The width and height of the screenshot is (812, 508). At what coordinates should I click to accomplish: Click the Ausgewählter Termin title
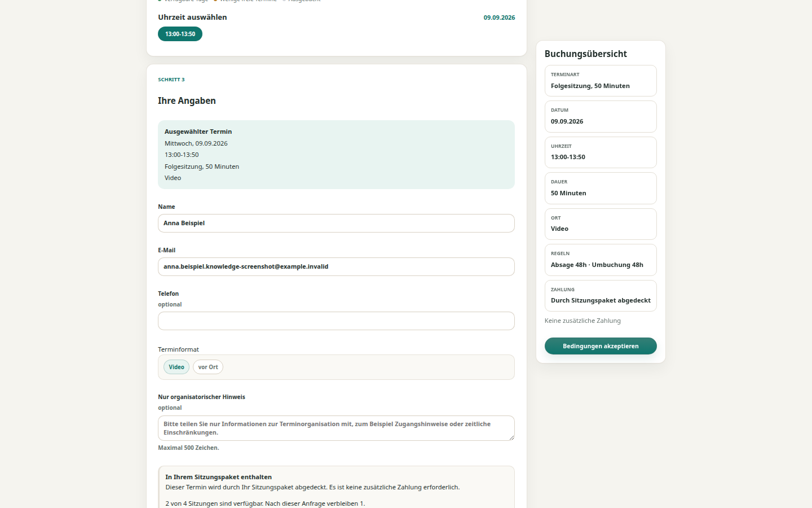[x=198, y=132]
